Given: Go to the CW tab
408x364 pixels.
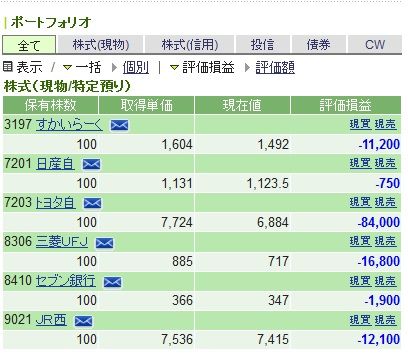Looking at the screenshot, I should point(375,45).
